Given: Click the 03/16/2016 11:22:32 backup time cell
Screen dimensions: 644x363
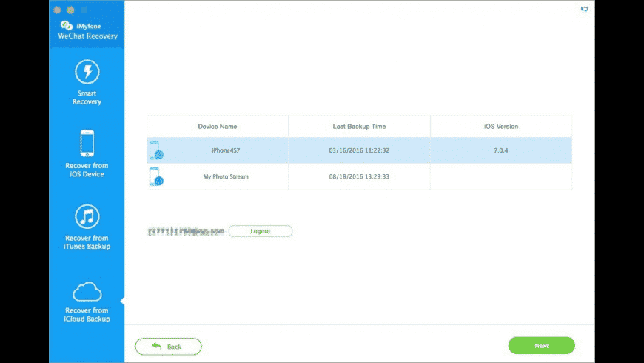Looking at the screenshot, I should tap(359, 150).
